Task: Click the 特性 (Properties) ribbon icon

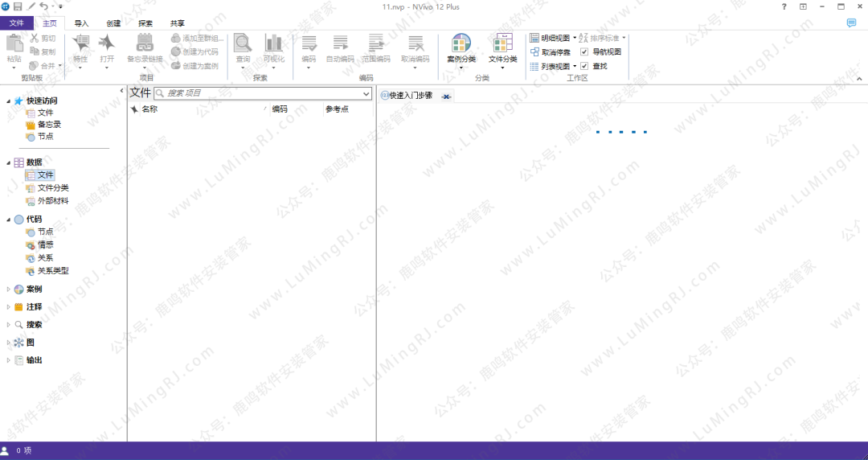Action: point(80,43)
